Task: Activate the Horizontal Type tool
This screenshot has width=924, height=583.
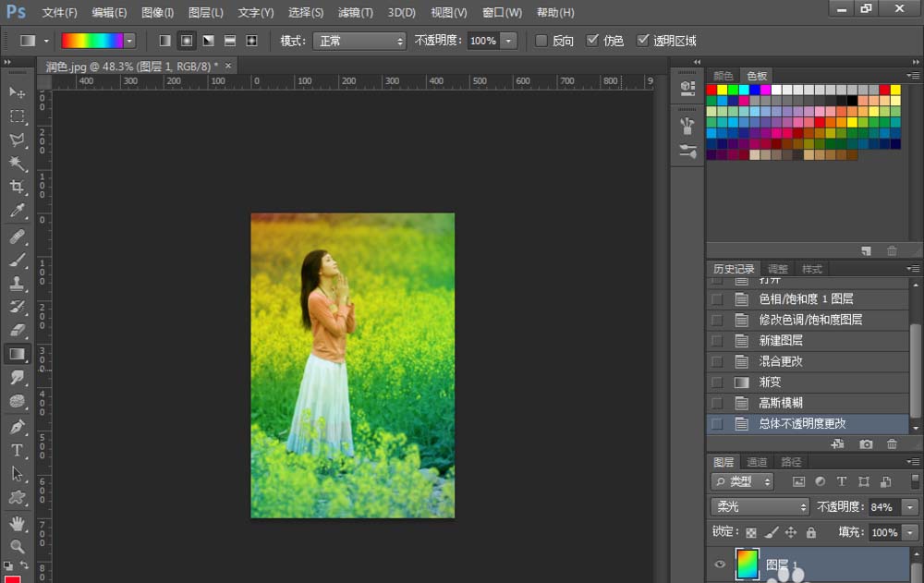Action: (17, 451)
